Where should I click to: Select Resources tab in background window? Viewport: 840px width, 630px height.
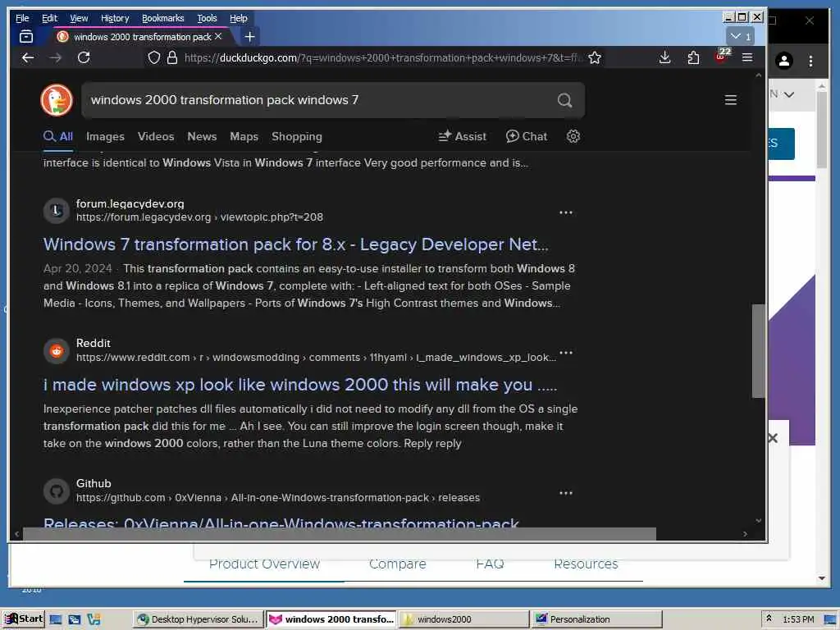(586, 564)
